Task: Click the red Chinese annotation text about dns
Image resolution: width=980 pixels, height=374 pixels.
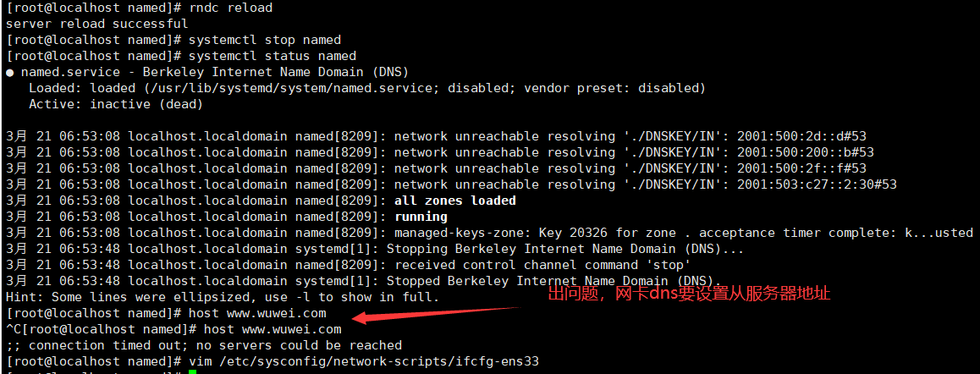Action: pos(690,293)
